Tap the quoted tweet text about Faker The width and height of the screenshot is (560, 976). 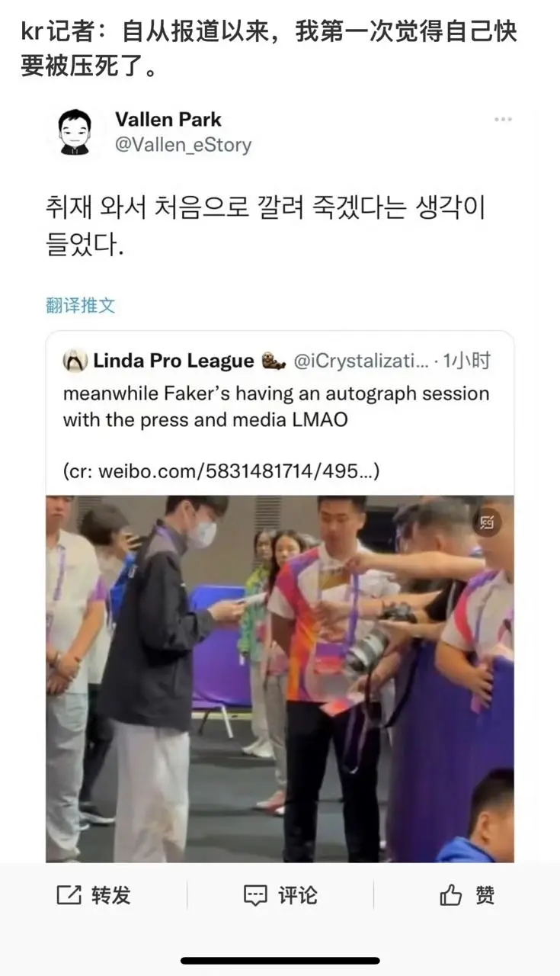click(x=276, y=406)
